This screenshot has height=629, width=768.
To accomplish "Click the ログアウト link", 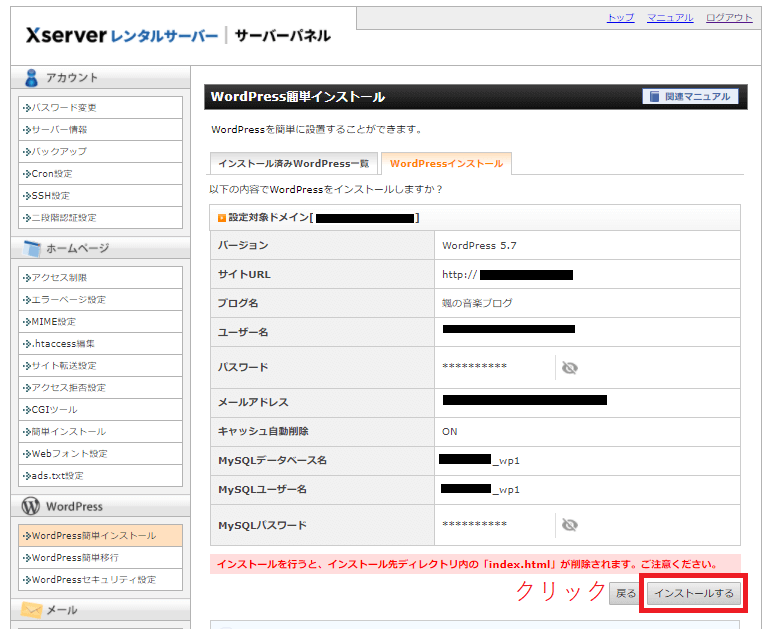I will (x=729, y=18).
